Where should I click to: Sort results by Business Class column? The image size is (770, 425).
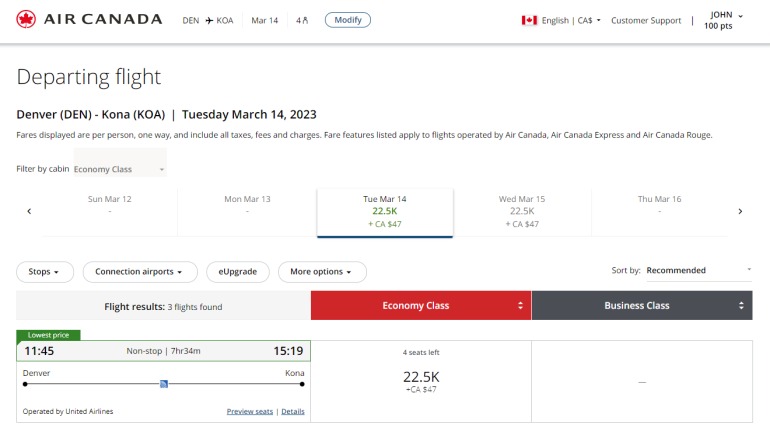pyautogui.click(x=641, y=305)
